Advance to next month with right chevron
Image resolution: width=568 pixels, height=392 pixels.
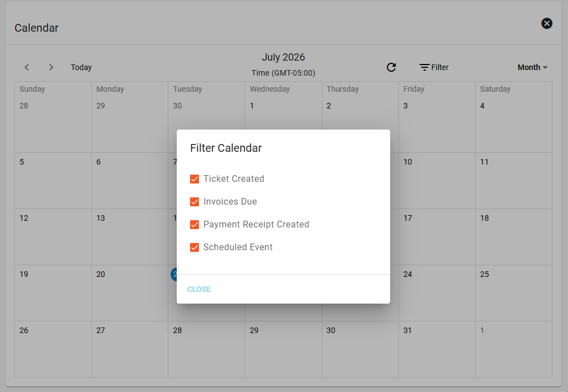click(x=51, y=67)
